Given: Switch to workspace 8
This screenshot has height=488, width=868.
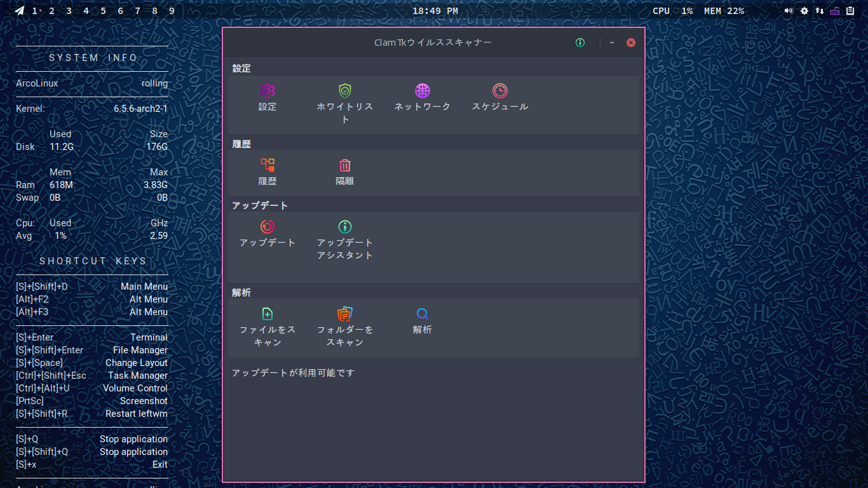Looking at the screenshot, I should (155, 11).
